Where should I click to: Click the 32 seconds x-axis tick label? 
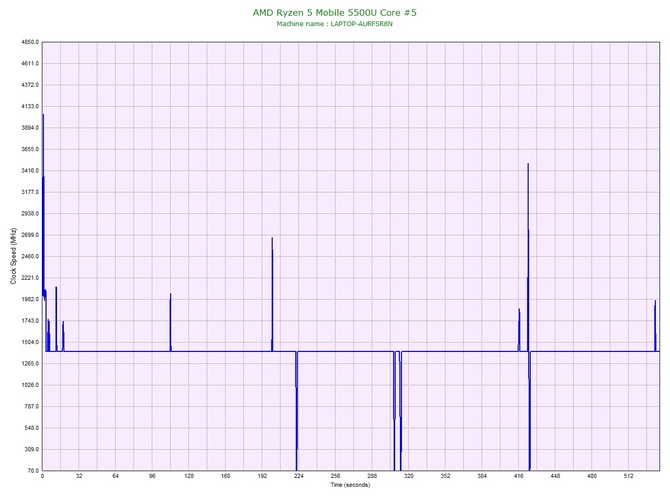(79, 476)
